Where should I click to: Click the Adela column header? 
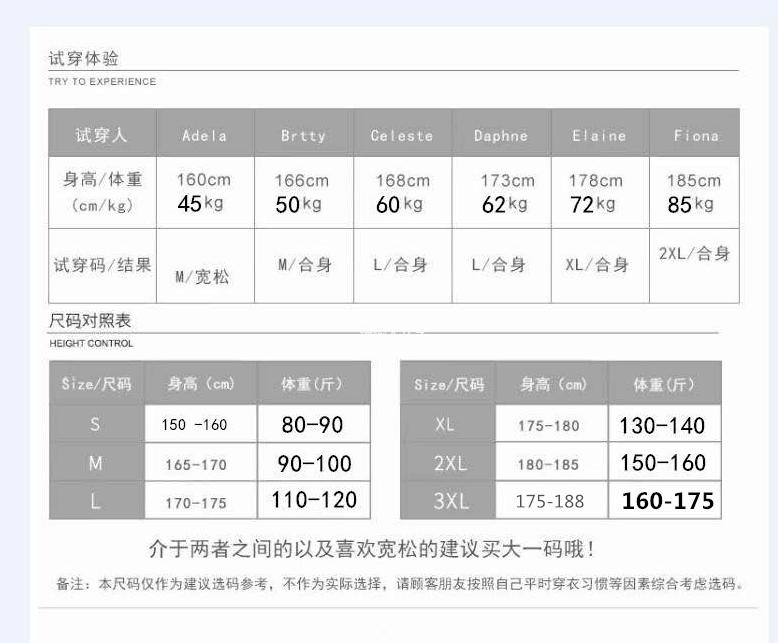tap(205, 133)
